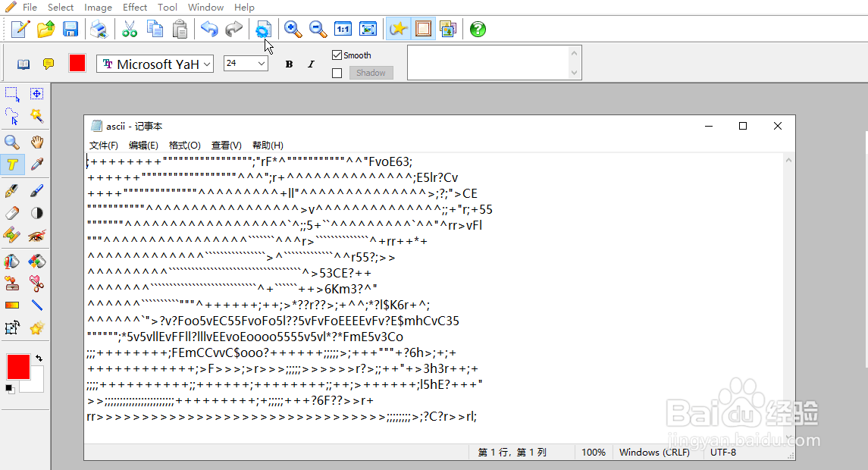This screenshot has width=868, height=470.
Task: Click the red foreground color swatch
Action: [x=18, y=367]
